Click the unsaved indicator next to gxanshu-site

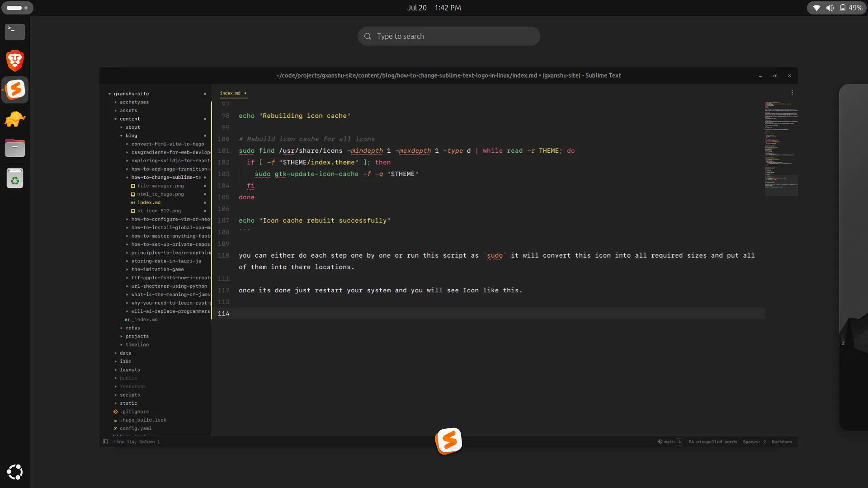click(x=206, y=94)
